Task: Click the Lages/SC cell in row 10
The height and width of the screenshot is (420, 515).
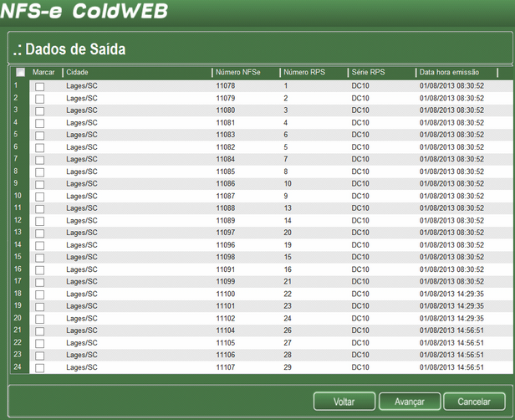Action: point(82,196)
